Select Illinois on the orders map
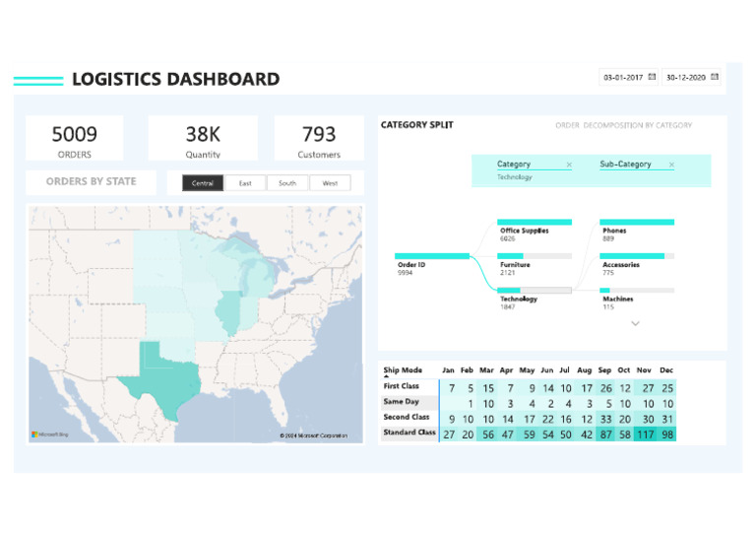Viewport: 756px width, 535px height. (227, 311)
